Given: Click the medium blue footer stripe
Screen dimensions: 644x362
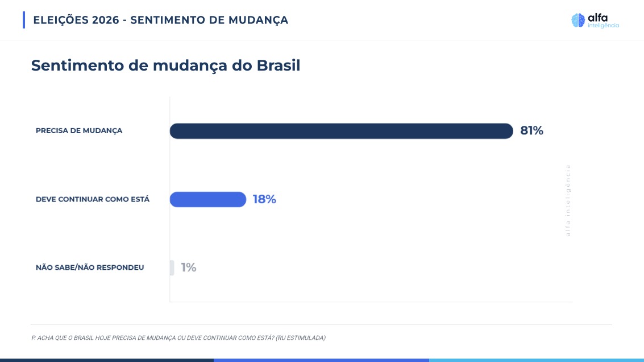Looking at the screenshot, I should point(321,360).
